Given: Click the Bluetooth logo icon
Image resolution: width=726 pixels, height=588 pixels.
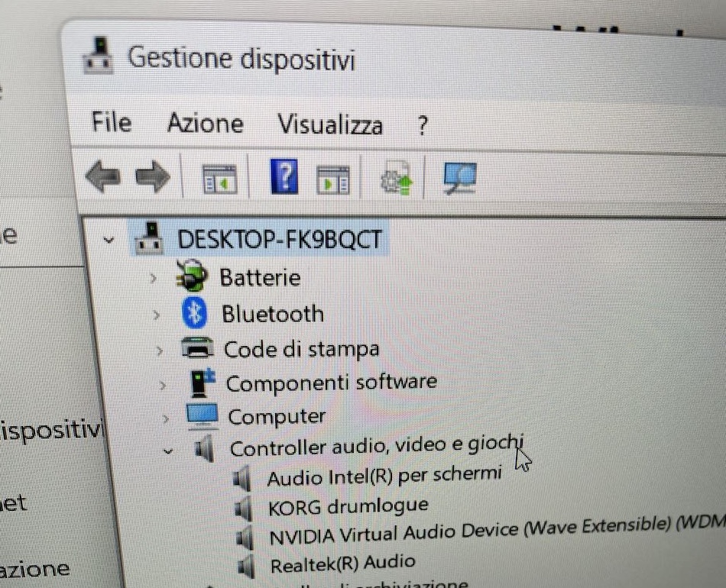Looking at the screenshot, I should tap(194, 313).
